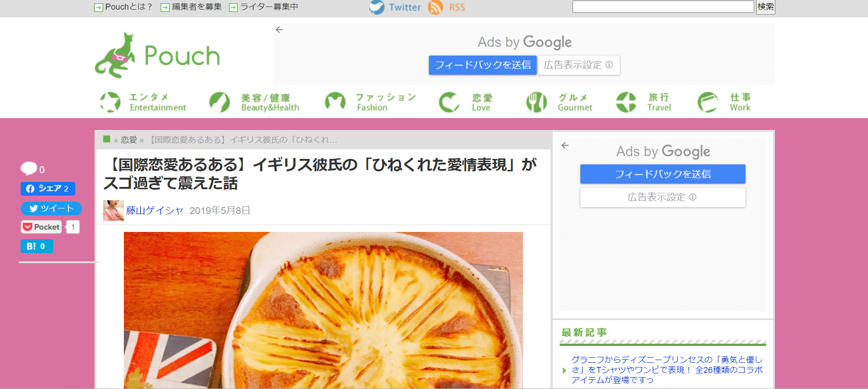Focus the search input field

[x=663, y=6]
